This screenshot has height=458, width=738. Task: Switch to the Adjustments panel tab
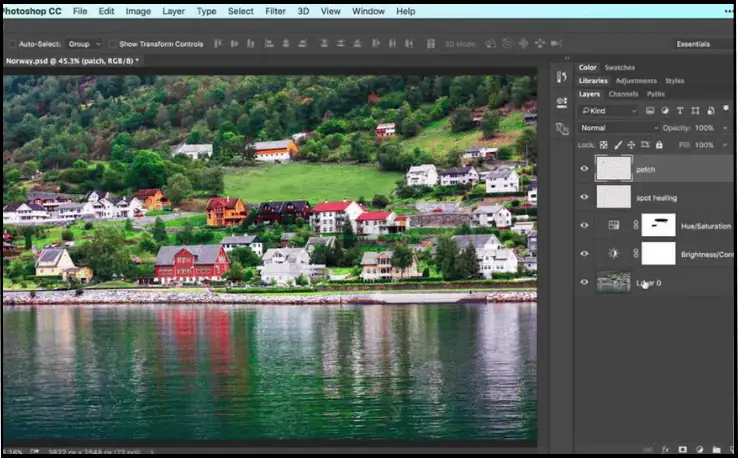pos(636,81)
